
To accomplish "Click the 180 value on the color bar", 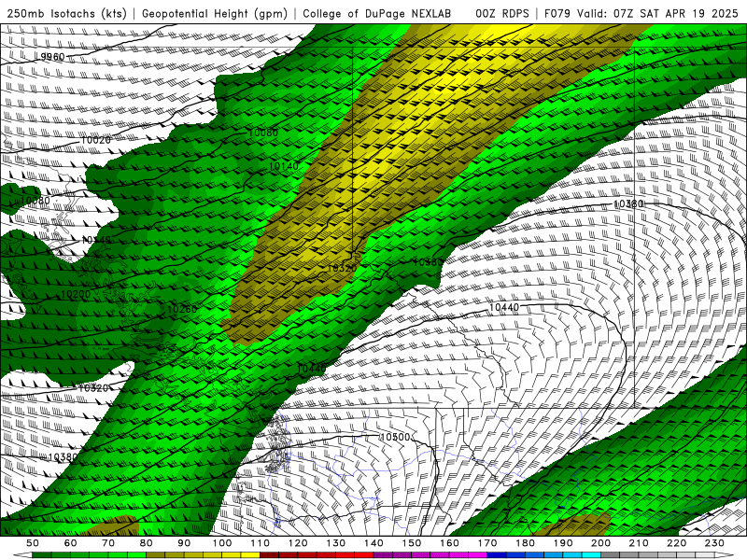I will tap(525, 543).
